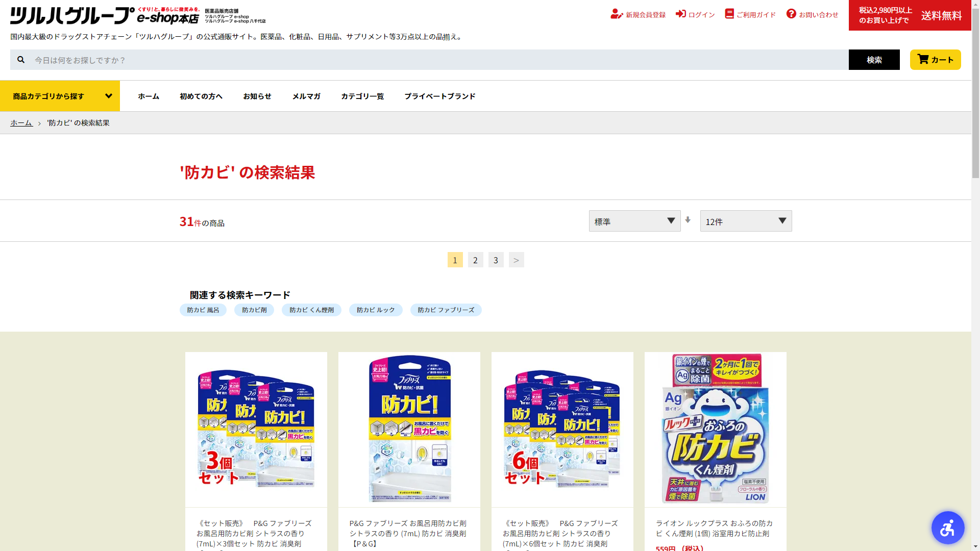This screenshot has width=980, height=551.
Task: Open the 12件 items per page dropdown
Action: point(745,221)
